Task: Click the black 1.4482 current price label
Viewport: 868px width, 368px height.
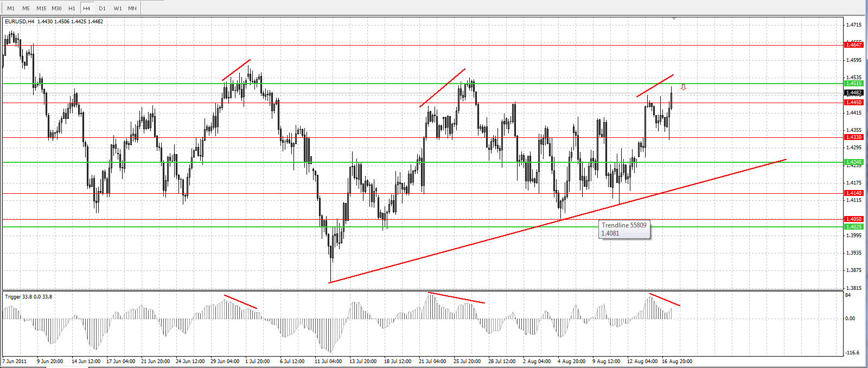Action: (x=854, y=93)
